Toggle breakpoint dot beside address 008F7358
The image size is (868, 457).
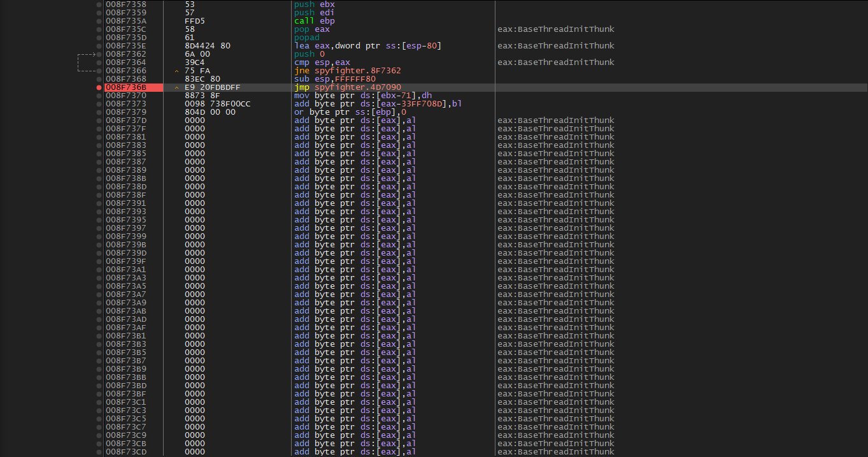[x=99, y=4]
